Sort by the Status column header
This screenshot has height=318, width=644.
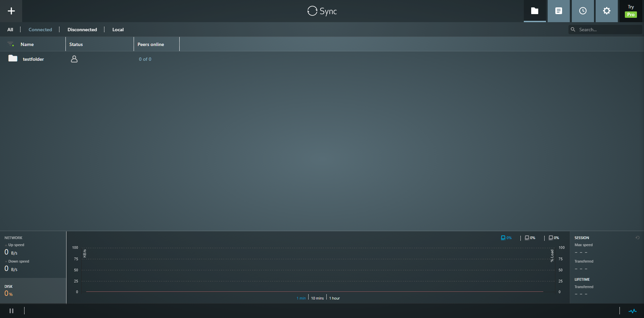click(76, 44)
